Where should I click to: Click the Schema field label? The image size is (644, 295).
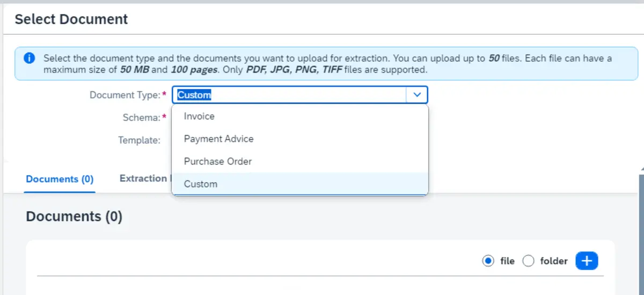coord(141,118)
